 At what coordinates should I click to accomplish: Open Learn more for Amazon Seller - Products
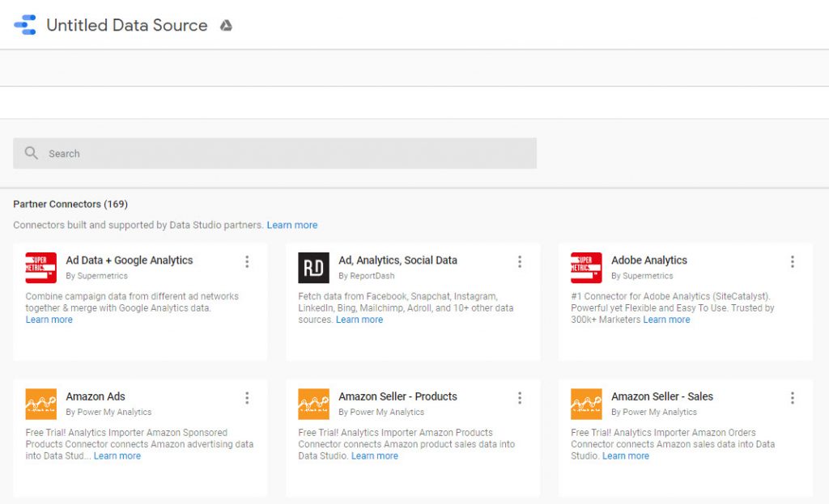click(375, 456)
